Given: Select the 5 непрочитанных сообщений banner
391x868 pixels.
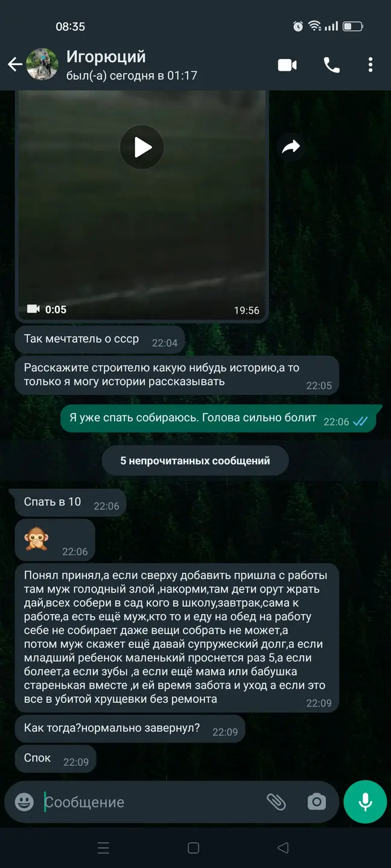Looking at the screenshot, I should (x=195, y=461).
